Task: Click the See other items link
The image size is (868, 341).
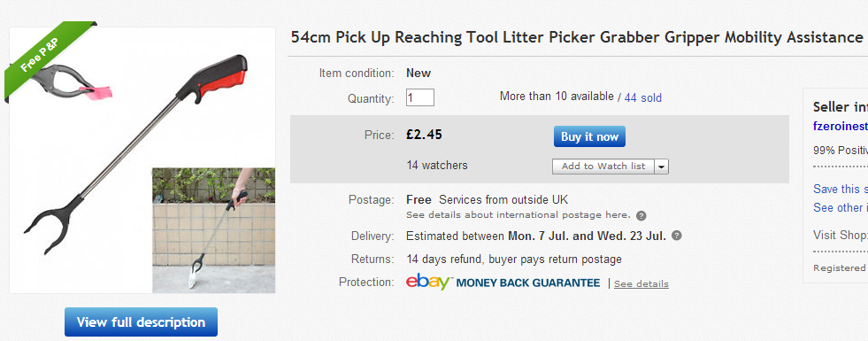Action: (841, 207)
